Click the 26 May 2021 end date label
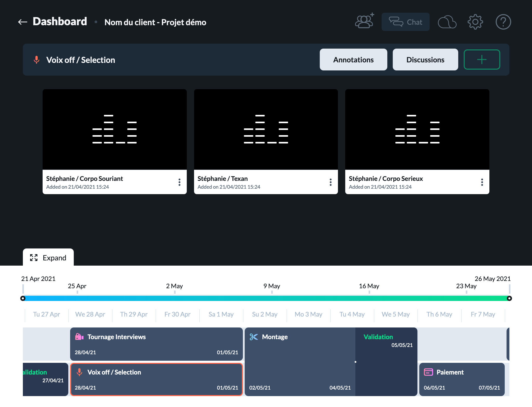The height and width of the screenshot is (407, 532). [493, 279]
